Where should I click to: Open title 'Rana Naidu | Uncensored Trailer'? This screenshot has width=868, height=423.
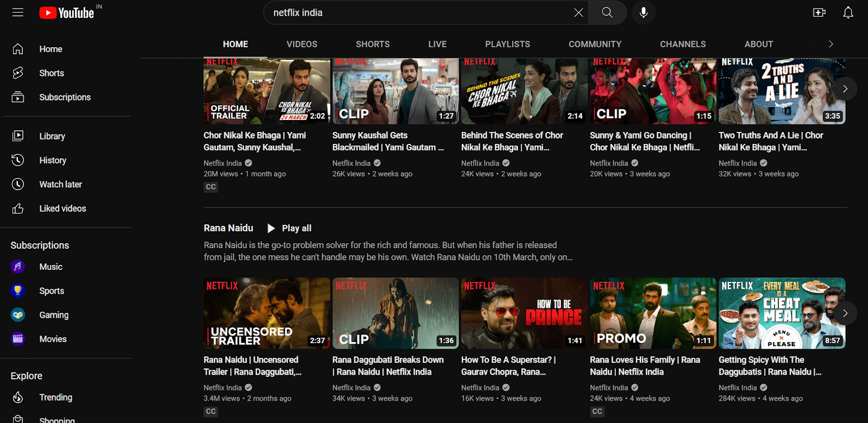click(x=252, y=366)
